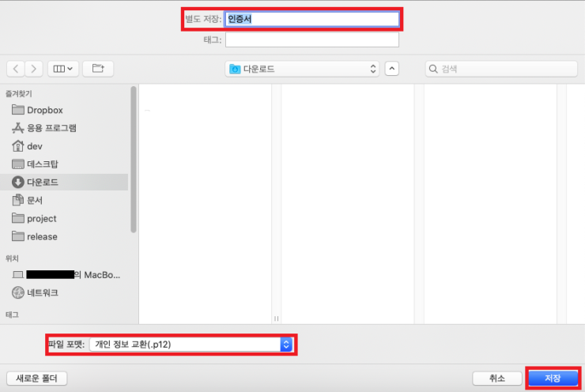585x392 pixels.
Task: Open the column view options dropdown
Action: (x=63, y=69)
